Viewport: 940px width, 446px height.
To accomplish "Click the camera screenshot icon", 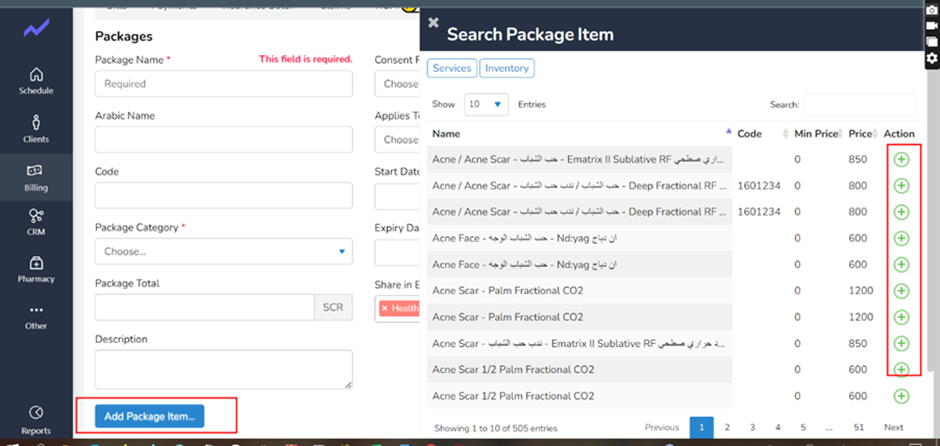I will [x=932, y=11].
